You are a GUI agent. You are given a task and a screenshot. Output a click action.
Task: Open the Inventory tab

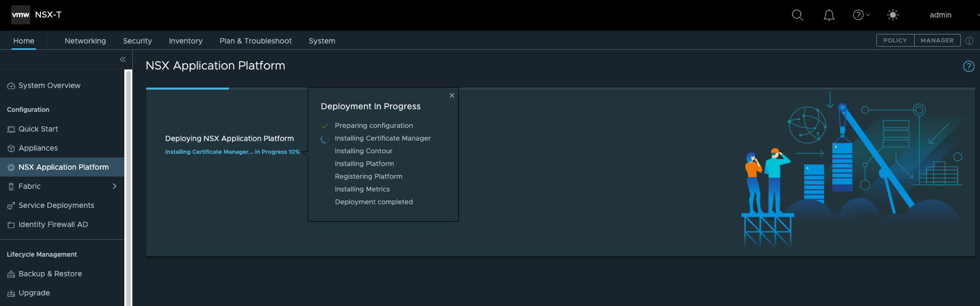pos(185,41)
